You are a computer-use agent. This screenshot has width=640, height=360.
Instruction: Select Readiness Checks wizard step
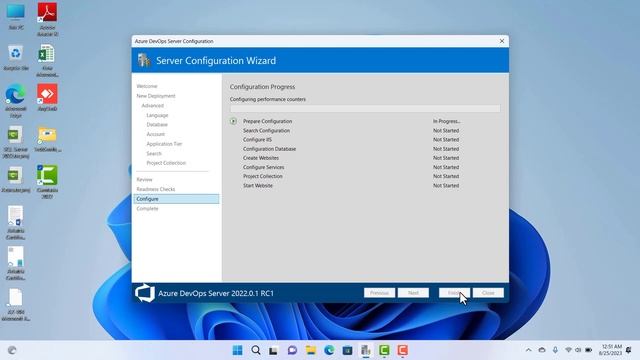pos(156,189)
